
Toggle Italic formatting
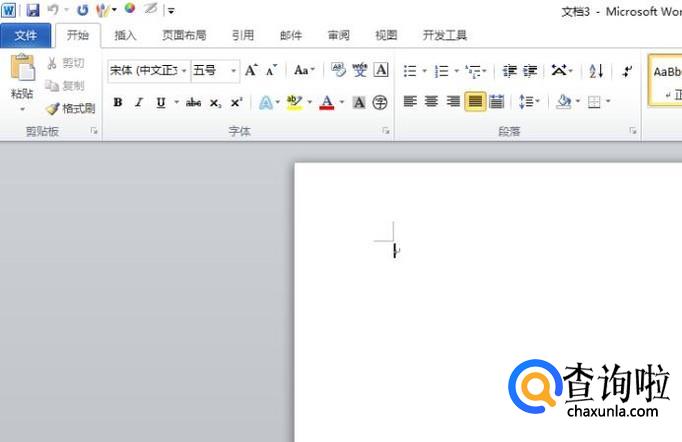[x=139, y=103]
